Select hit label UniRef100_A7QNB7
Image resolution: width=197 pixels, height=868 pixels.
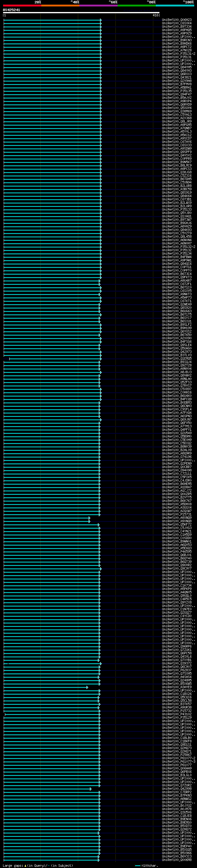pos(177,128)
